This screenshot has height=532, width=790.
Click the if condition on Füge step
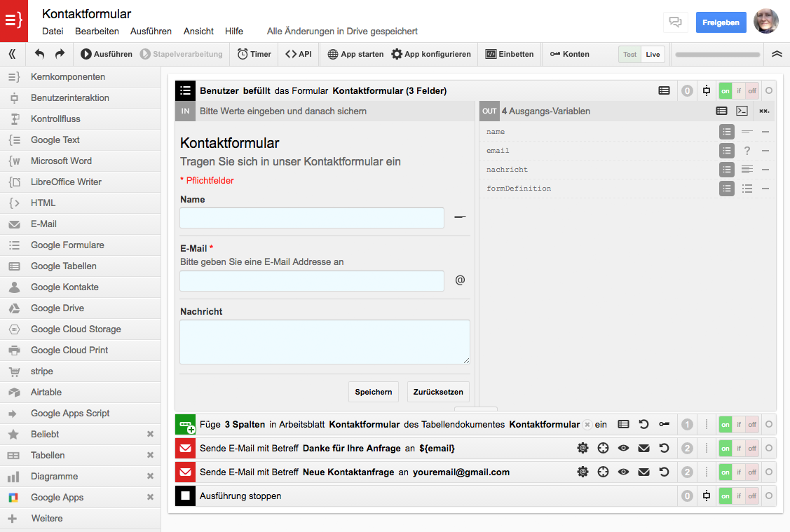click(739, 424)
